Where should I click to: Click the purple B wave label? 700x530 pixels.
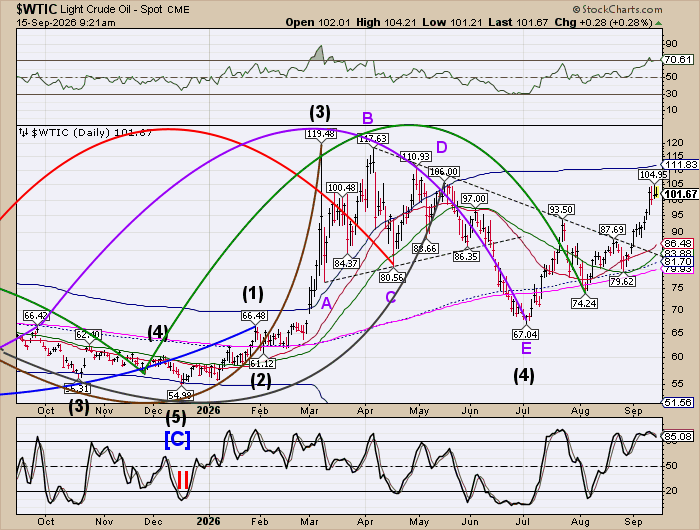tap(367, 118)
